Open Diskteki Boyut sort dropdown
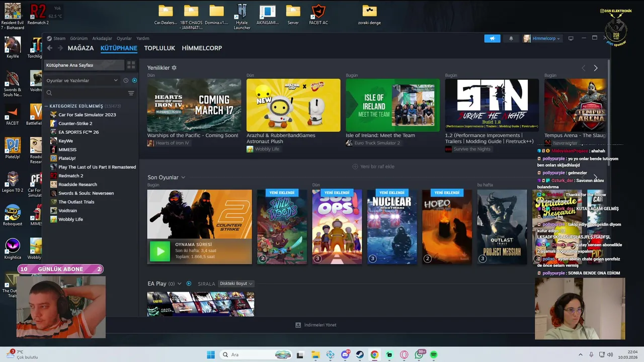644x362 pixels. (x=236, y=284)
